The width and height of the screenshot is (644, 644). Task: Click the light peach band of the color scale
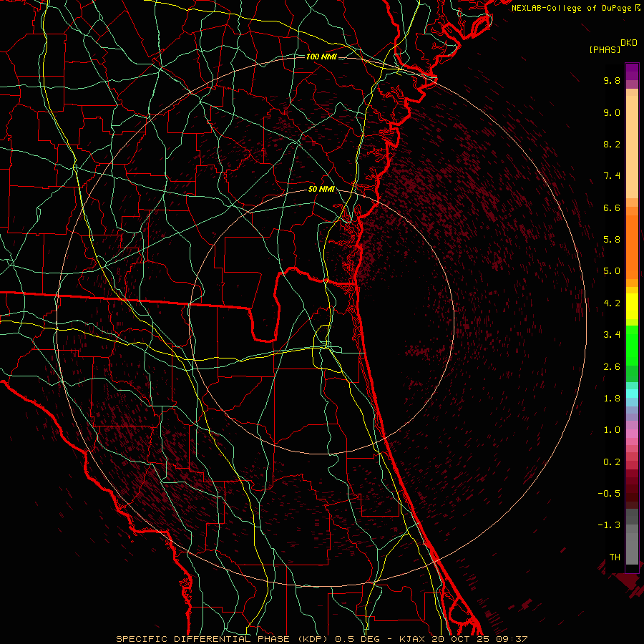pyautogui.click(x=632, y=147)
